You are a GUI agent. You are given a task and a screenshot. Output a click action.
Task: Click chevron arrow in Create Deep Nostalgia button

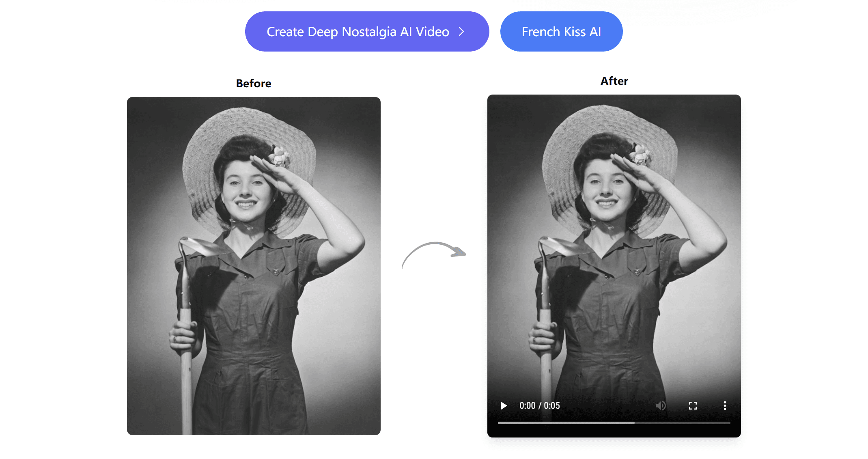(461, 32)
